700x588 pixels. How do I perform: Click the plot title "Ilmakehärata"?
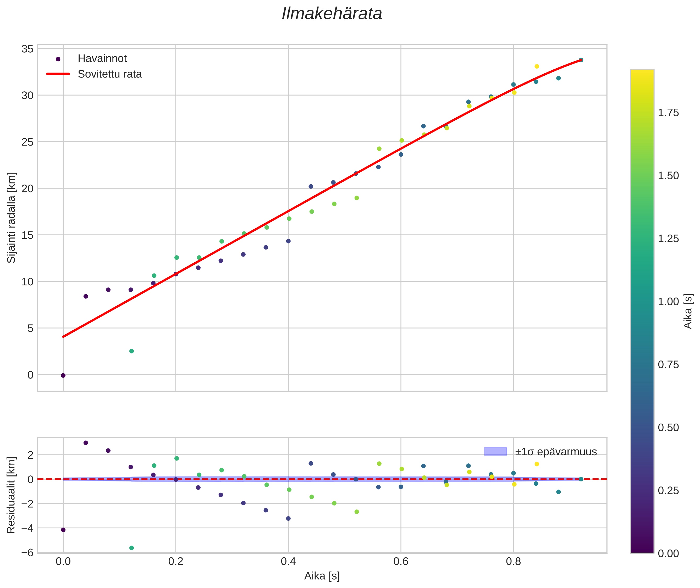pos(332,14)
